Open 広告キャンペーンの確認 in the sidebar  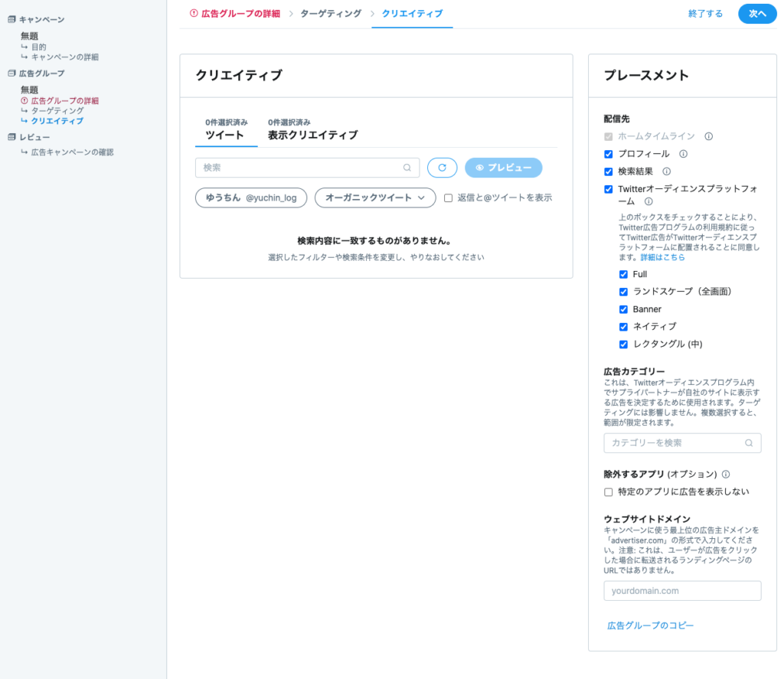tap(72, 152)
